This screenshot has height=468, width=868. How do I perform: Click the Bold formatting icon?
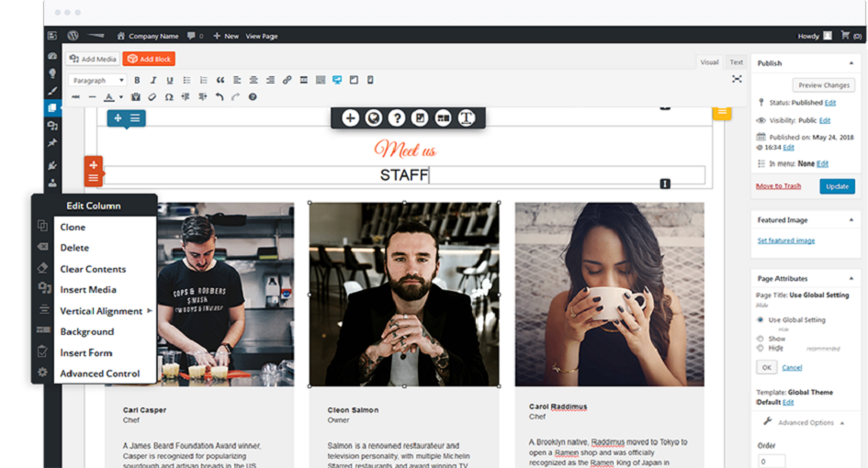[x=137, y=81]
